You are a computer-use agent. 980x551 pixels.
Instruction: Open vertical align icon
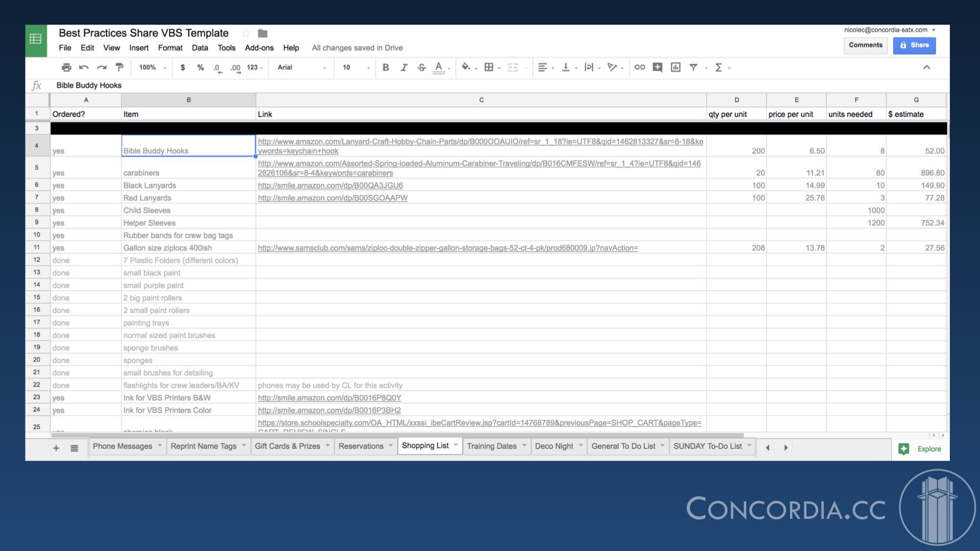pyautogui.click(x=566, y=67)
